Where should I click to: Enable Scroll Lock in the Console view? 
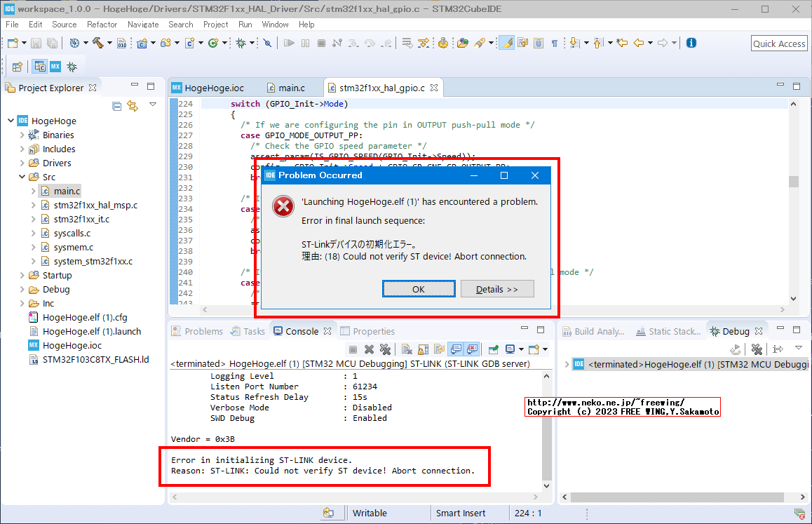click(x=421, y=349)
